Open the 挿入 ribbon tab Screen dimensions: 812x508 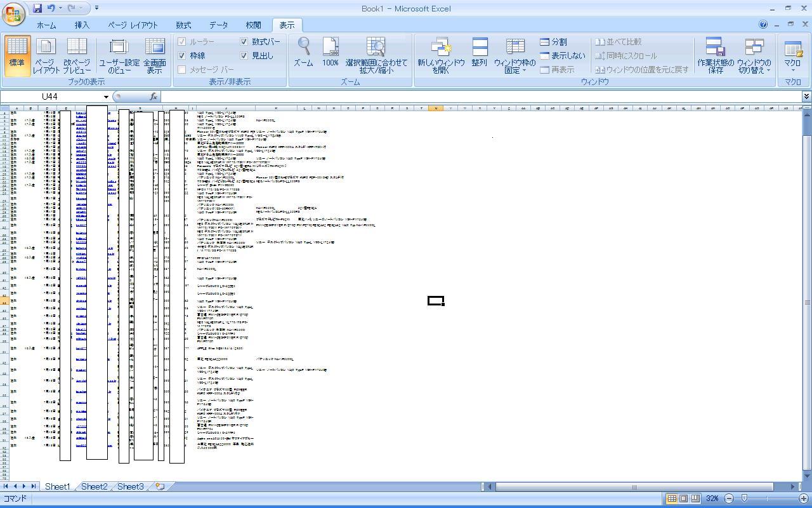tap(82, 25)
